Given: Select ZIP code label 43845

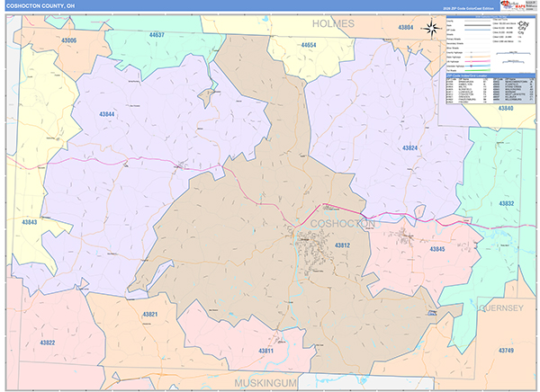Looking at the screenshot, I should (437, 249).
